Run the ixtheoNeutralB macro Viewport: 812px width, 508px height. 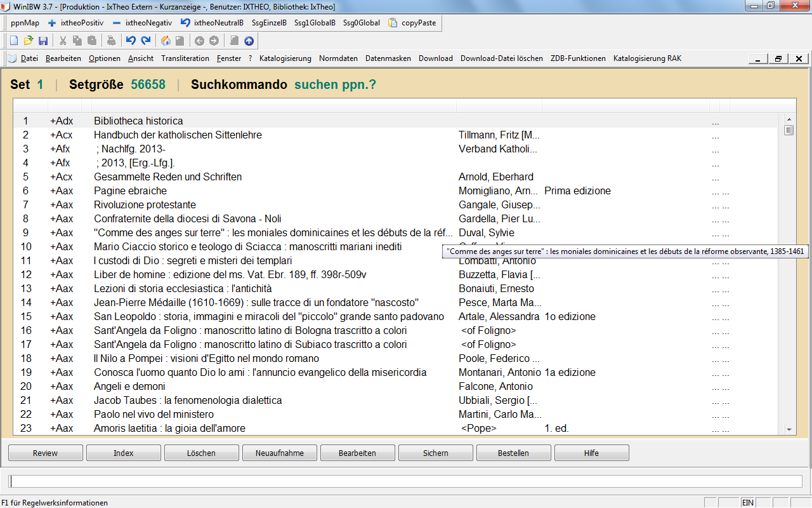(212, 23)
